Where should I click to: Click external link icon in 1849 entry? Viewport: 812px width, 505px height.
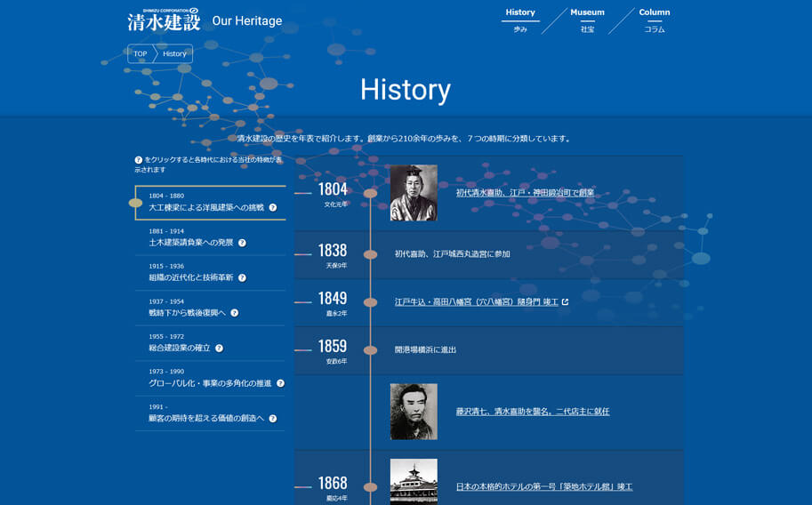click(x=565, y=302)
